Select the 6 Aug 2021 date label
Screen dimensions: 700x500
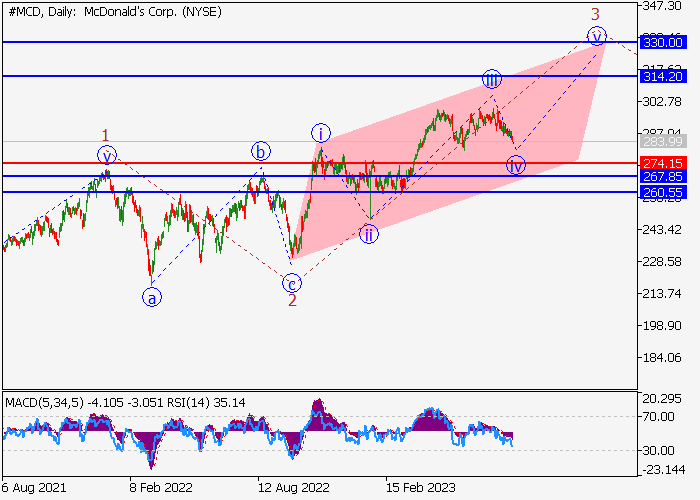coord(34,487)
